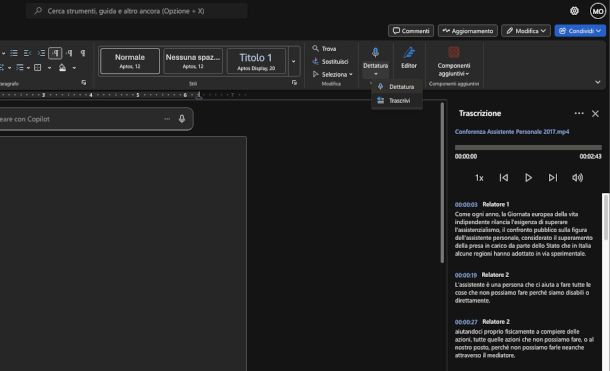
Task: Toggle right-to-left text direction
Action: click(x=69, y=53)
